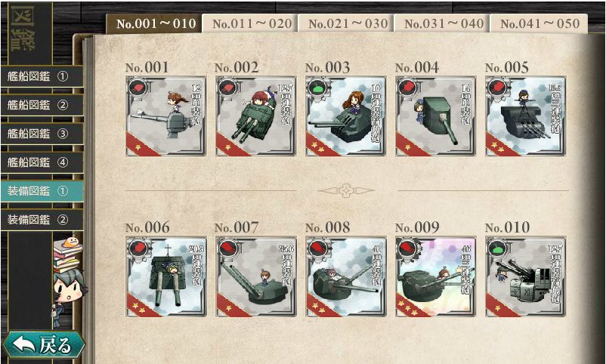Viewport: 606px width, 364px height.
Task: Click the green gun type icon on No.003
Action: [317, 88]
